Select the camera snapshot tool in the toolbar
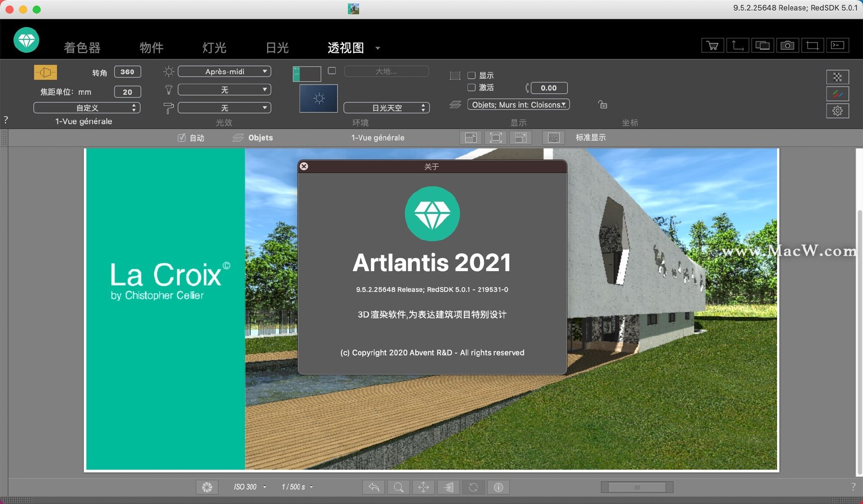The width and height of the screenshot is (863, 504). 787,45
